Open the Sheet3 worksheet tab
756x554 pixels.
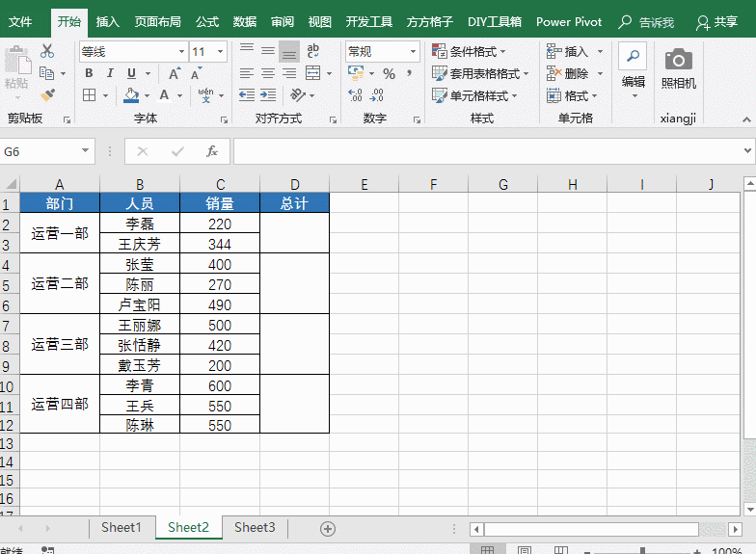[255, 527]
